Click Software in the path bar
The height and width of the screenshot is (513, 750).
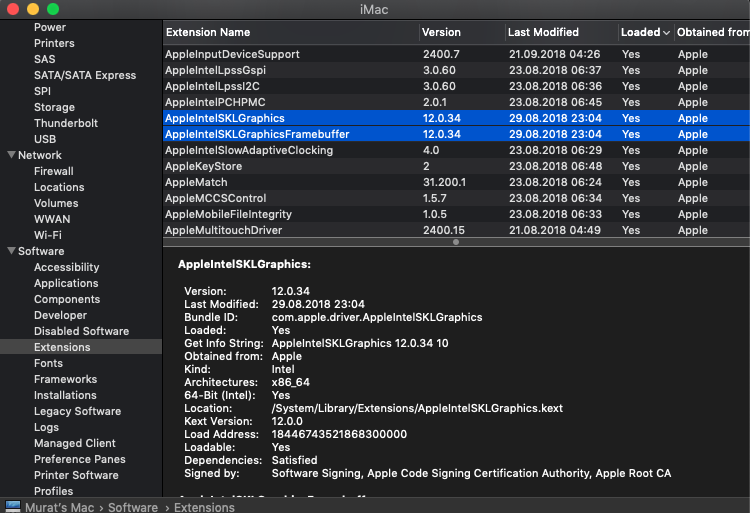click(132, 507)
